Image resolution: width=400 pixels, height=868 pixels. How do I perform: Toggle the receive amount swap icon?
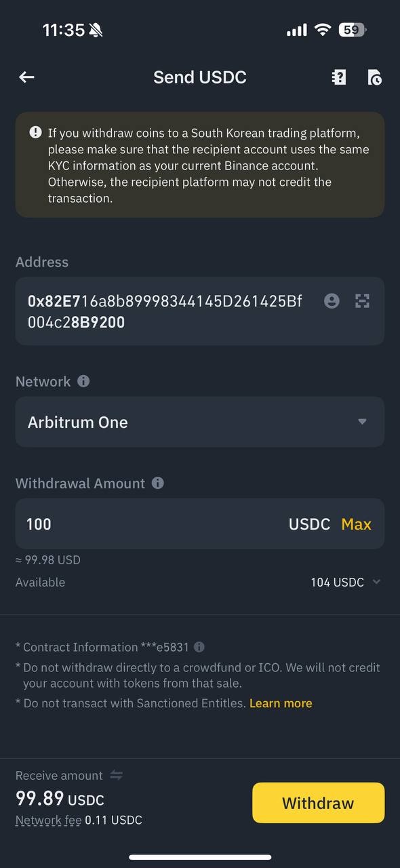click(114, 775)
